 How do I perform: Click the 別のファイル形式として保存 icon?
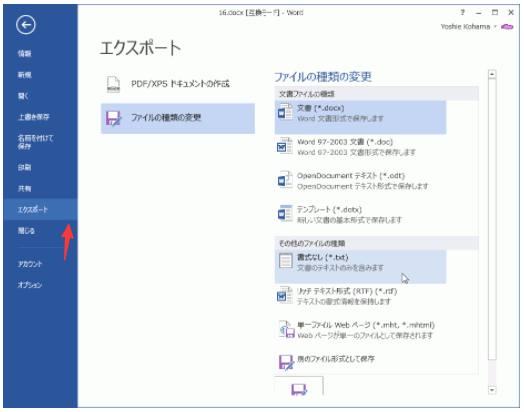pos(286,363)
